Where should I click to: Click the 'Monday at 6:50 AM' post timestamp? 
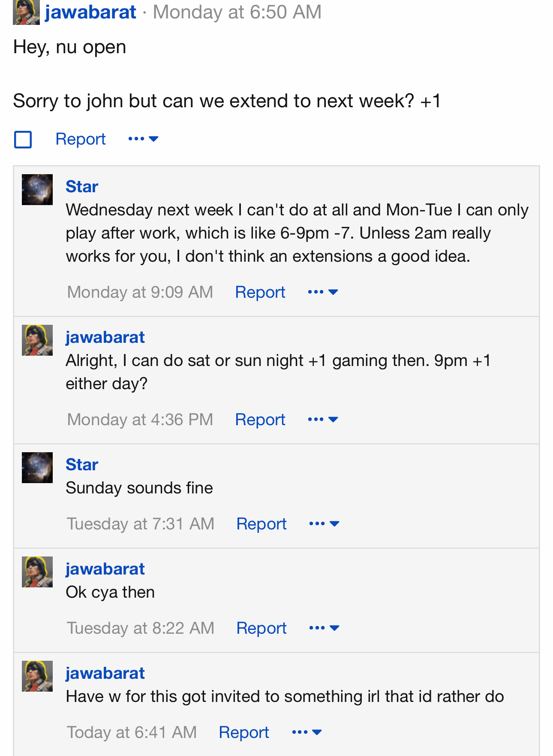pyautogui.click(x=237, y=12)
